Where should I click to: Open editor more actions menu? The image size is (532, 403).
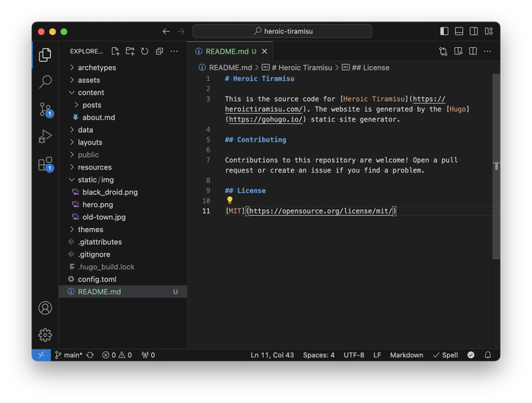pos(487,51)
